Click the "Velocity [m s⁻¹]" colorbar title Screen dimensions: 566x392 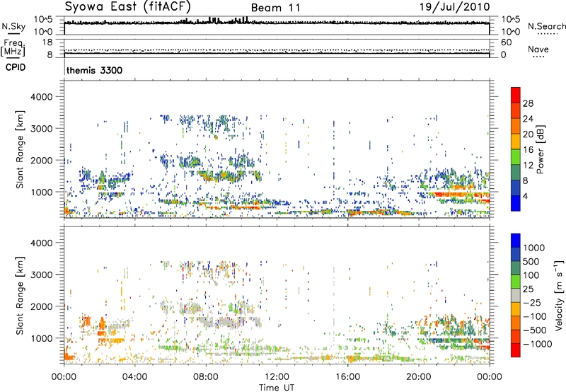pyautogui.click(x=559, y=295)
